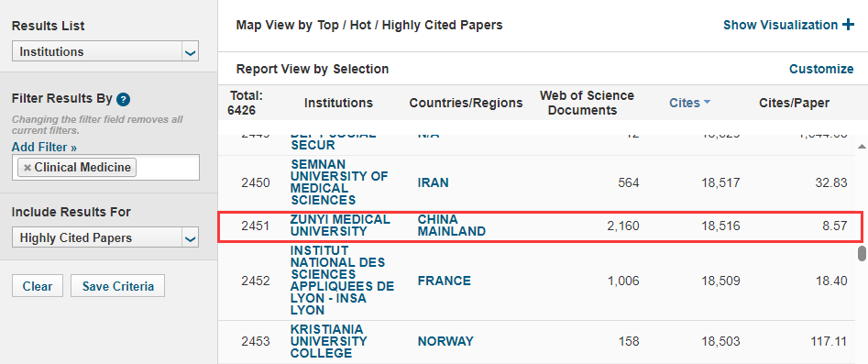Remove the Clinical Medicine filter tag
The height and width of the screenshot is (364, 868).
tap(27, 168)
